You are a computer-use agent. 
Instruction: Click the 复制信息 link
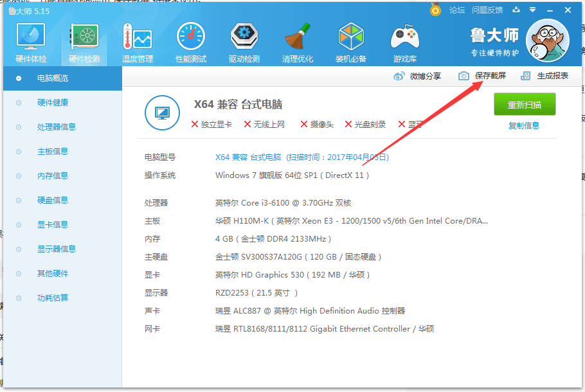pyautogui.click(x=524, y=126)
